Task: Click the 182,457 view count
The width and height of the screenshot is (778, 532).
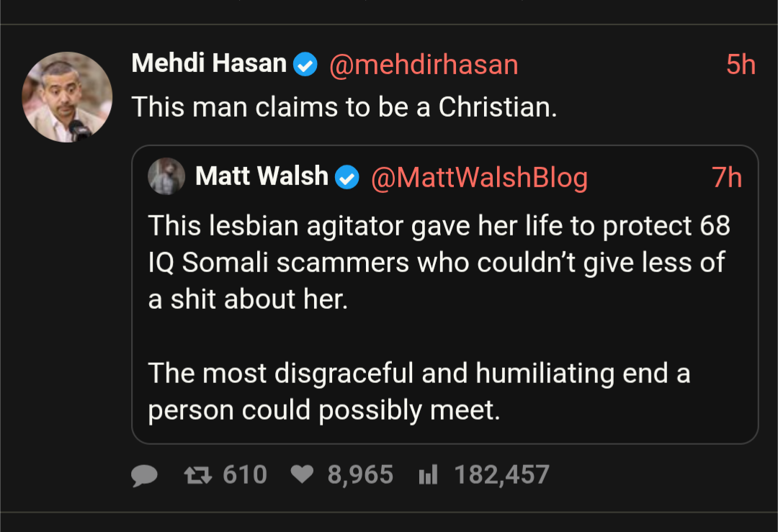Action: tap(501, 475)
